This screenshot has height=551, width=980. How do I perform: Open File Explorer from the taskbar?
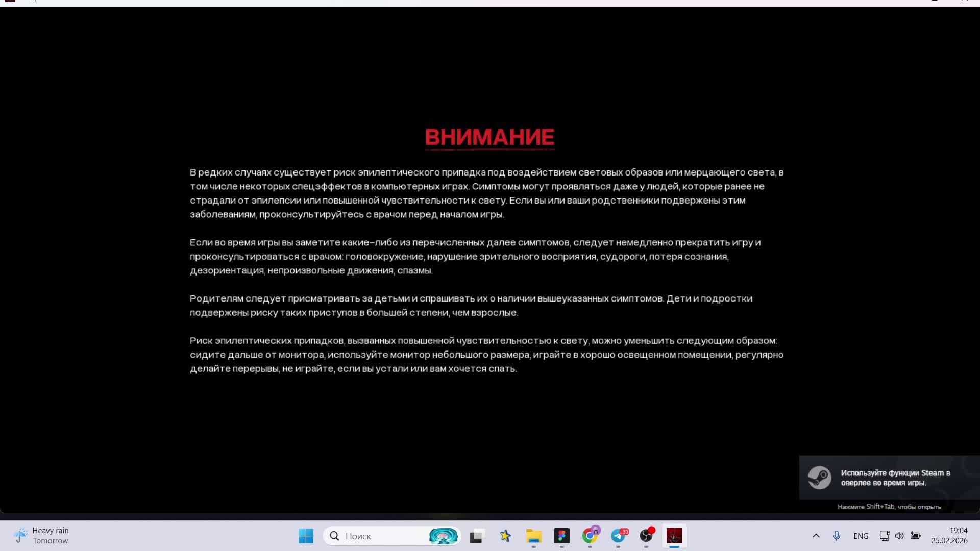point(534,536)
